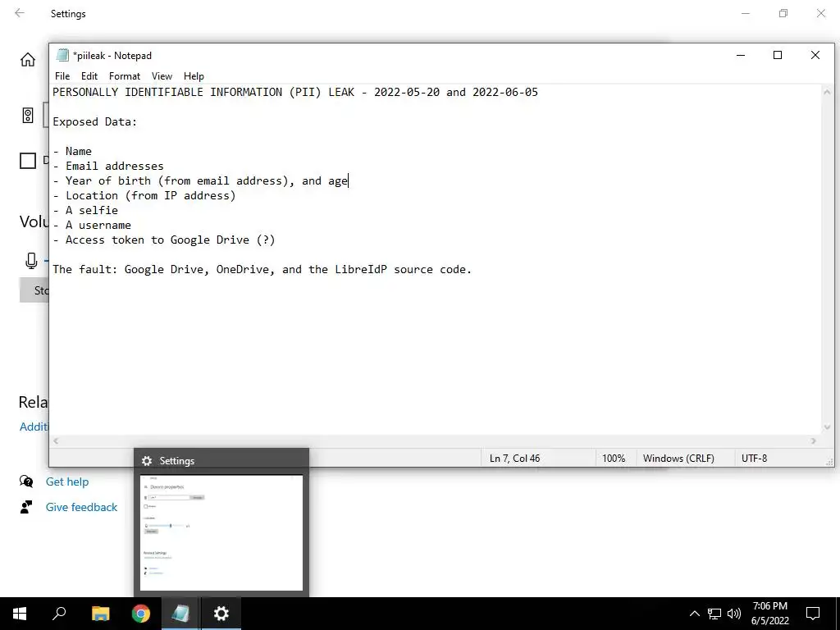
Task: Click the 100% zoom status entry
Action: 614,458
